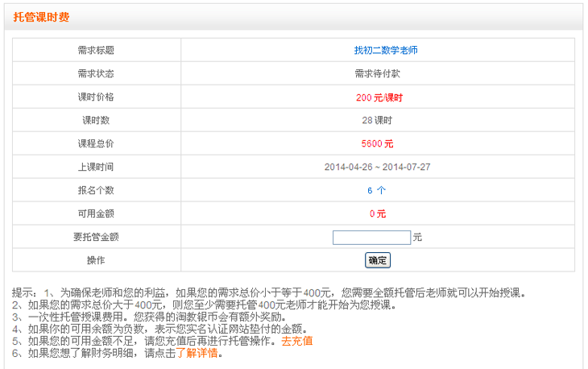Click the 托管课时费 page heading
Screen dimensions: 588x369
pyautogui.click(x=41, y=16)
